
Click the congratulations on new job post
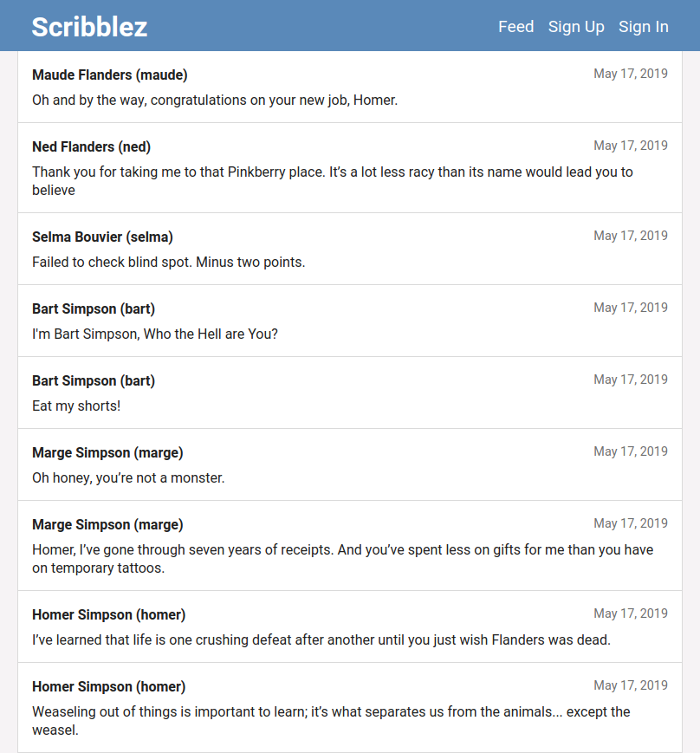coord(215,100)
